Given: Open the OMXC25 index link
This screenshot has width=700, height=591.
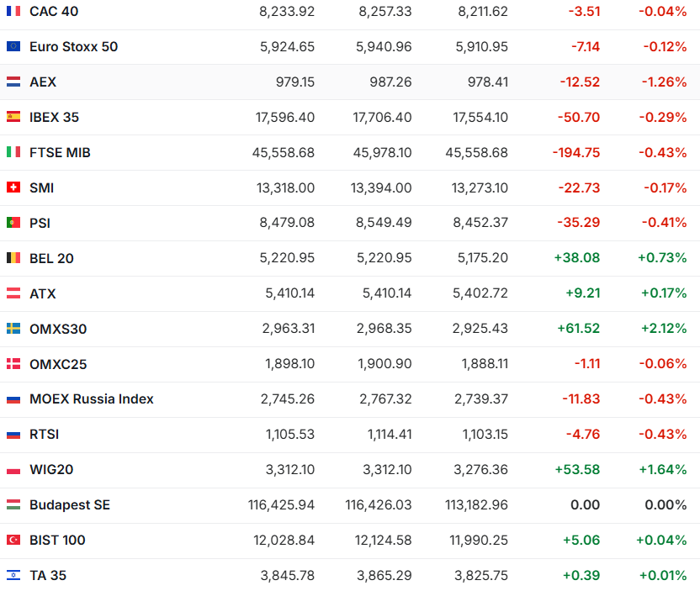Looking at the screenshot, I should coord(58,365).
